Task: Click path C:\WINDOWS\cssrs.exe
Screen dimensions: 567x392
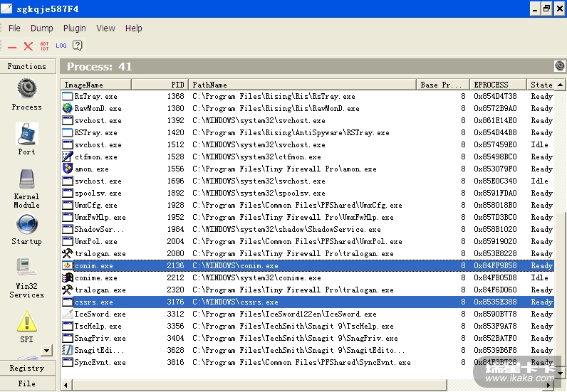Action: 235,302
